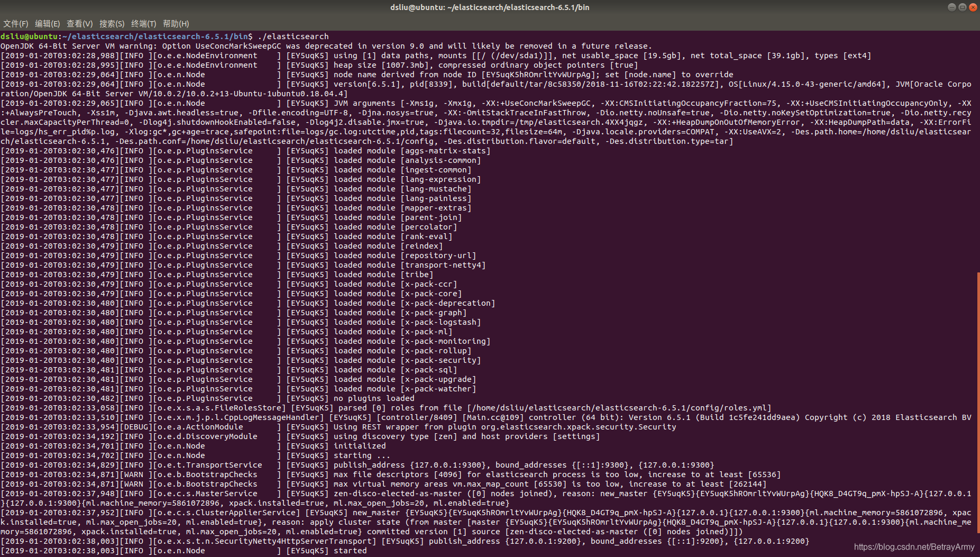The image size is (980, 557).
Task: Click the line loaded module [lang-mustache]
Action: click(236, 189)
